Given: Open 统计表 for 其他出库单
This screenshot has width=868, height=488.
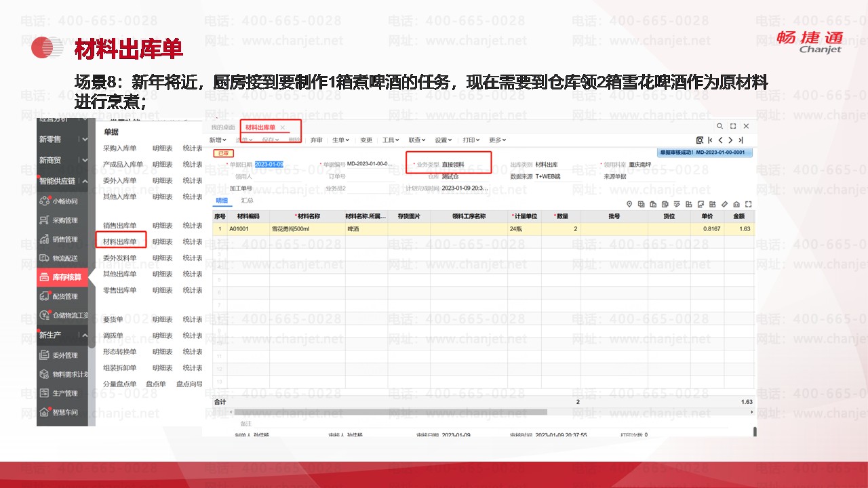Looking at the screenshot, I should pos(193,274).
